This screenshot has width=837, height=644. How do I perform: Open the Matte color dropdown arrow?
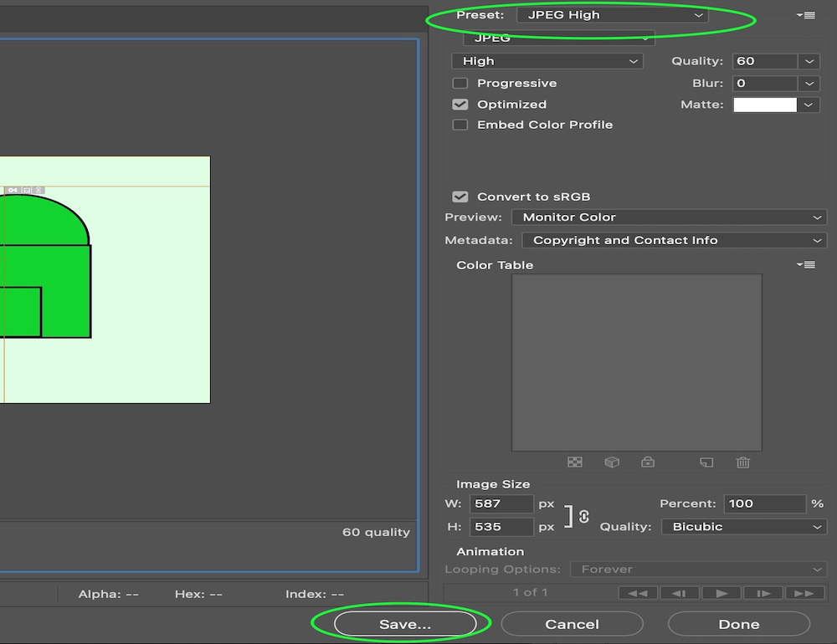809,105
